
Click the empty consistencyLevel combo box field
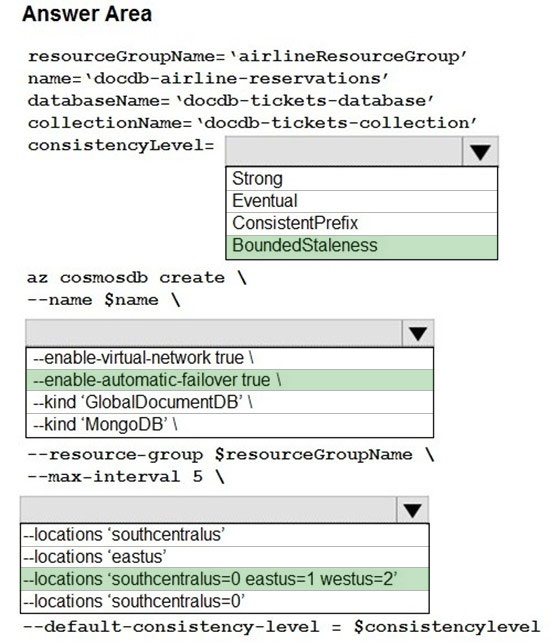344,151
